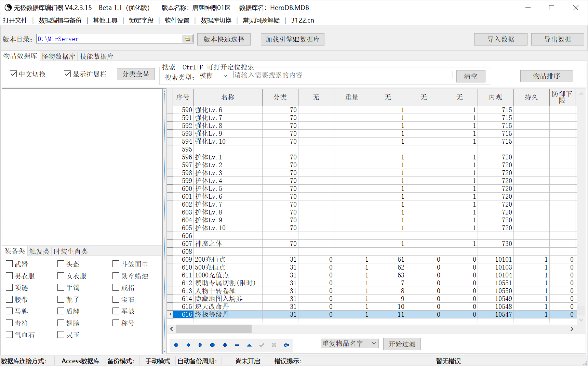Switch to the 怪物数据库 tab
This screenshot has width=588, height=366.
pos(58,56)
